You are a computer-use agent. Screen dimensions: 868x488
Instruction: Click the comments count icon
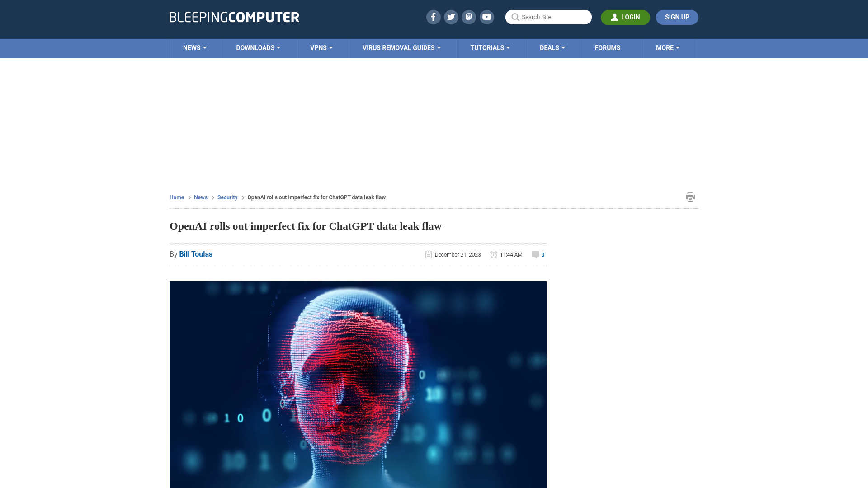(x=535, y=254)
